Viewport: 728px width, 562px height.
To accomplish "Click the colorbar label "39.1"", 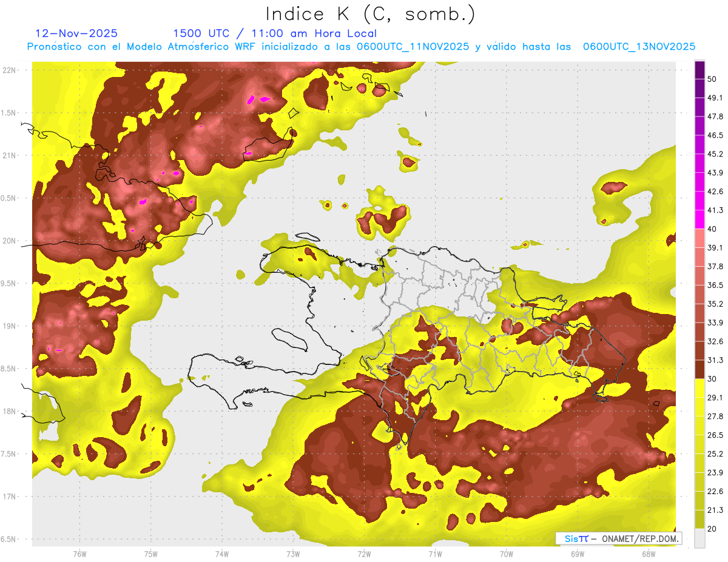I will click(715, 248).
